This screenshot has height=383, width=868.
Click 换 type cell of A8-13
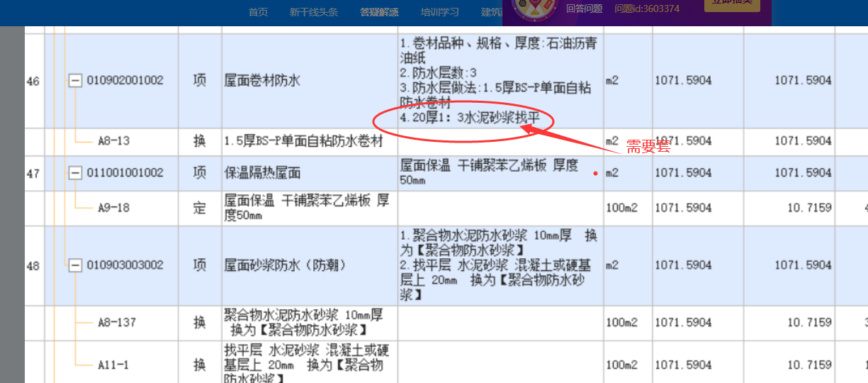click(x=200, y=141)
